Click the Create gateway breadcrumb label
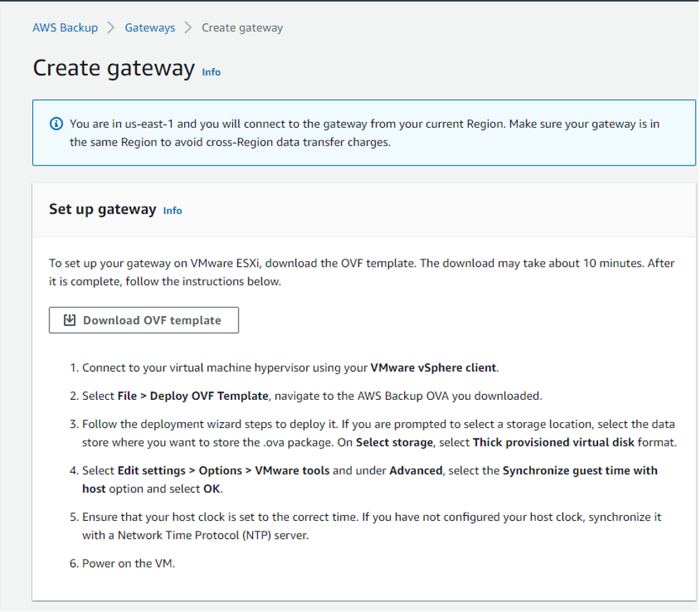 click(x=241, y=27)
